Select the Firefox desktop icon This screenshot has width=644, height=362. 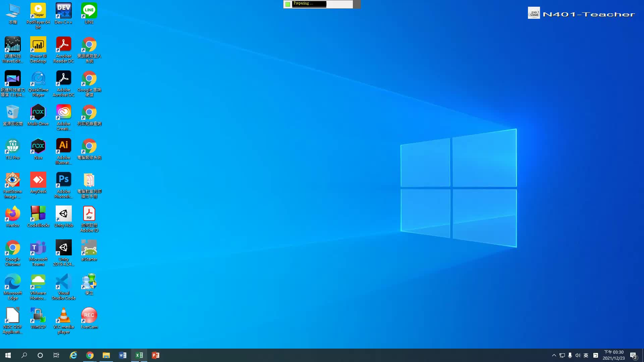[x=12, y=217]
